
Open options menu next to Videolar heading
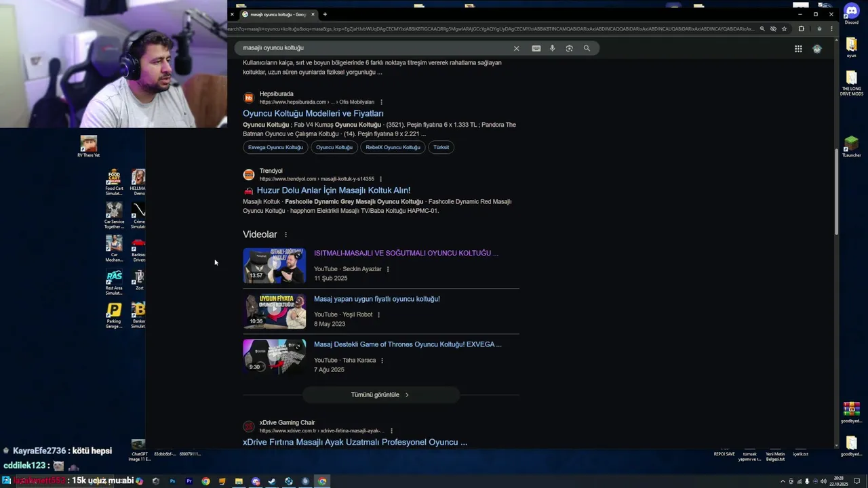pyautogui.click(x=285, y=235)
